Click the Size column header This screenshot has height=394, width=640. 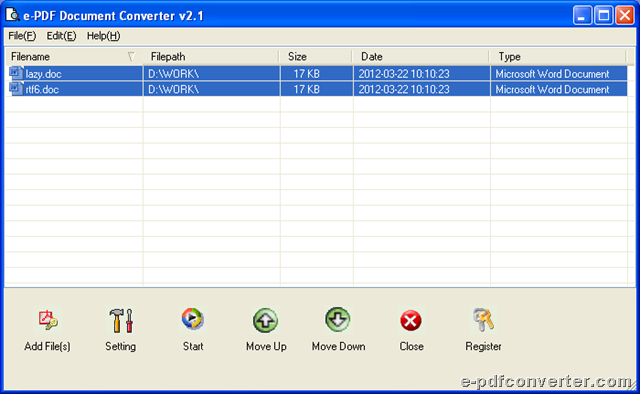[x=316, y=56]
